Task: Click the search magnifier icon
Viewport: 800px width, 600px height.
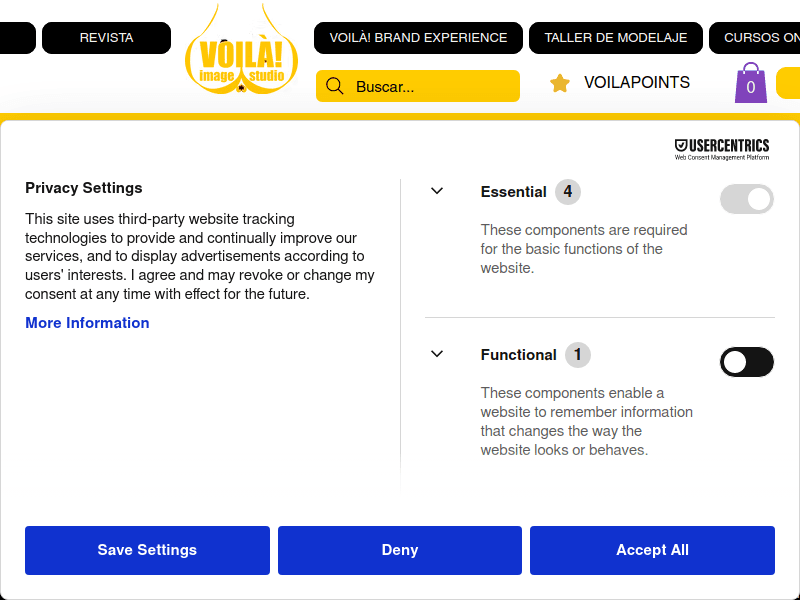Action: [334, 86]
